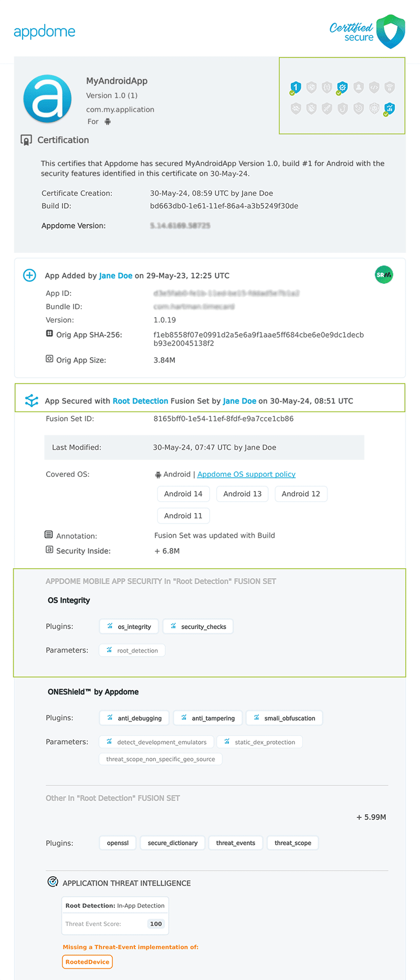The image size is (420, 980).
Task: Click the green SR user avatar badge
Action: pos(384,275)
